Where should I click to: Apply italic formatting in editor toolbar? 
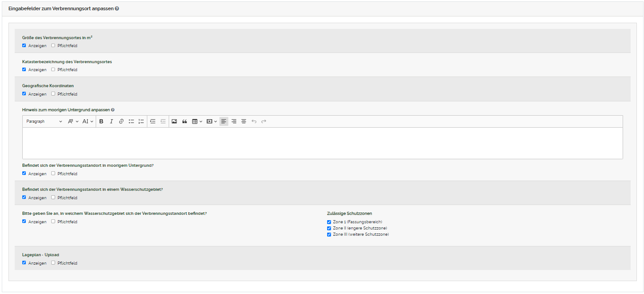coord(111,121)
